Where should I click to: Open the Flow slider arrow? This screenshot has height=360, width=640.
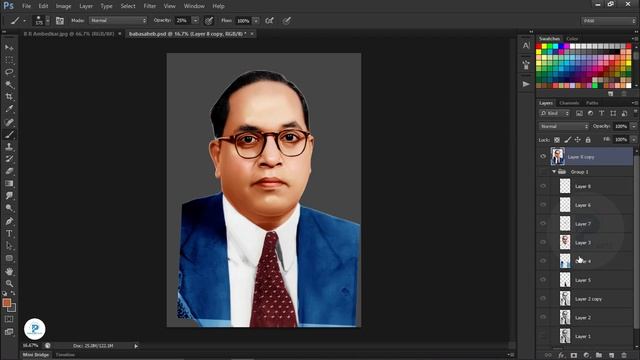pos(256,20)
